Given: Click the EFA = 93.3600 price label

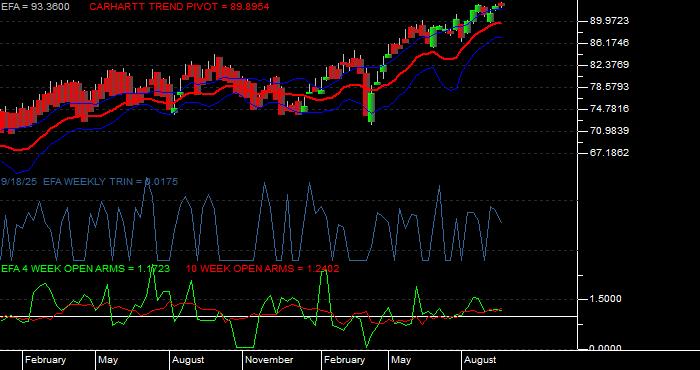Looking at the screenshot, I should coord(35,7).
